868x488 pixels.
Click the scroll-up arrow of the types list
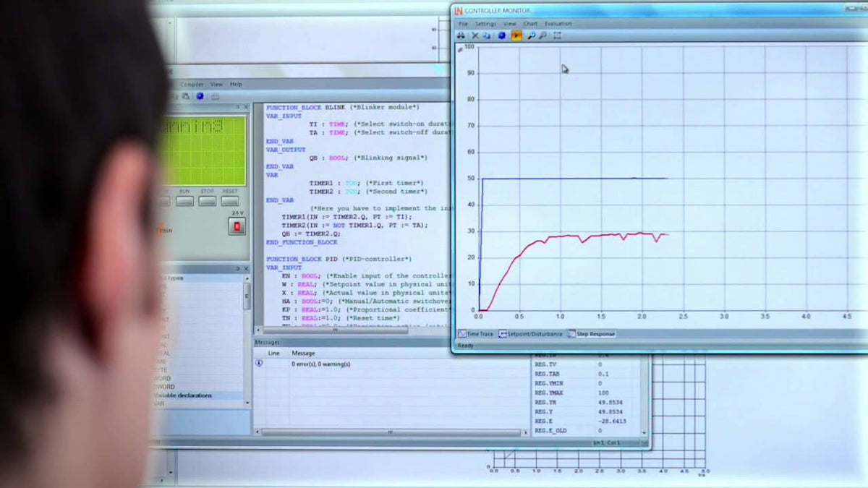[x=247, y=278]
